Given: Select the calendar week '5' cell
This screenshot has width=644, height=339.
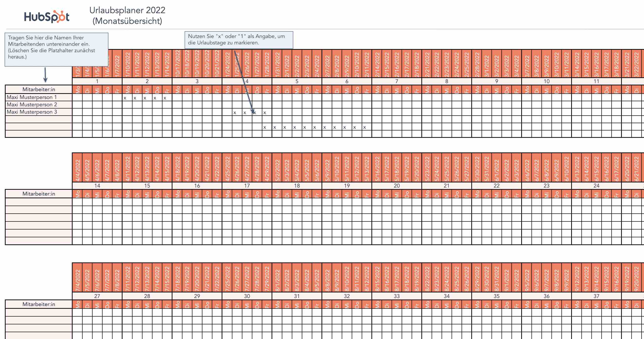Looking at the screenshot, I should (297, 81).
